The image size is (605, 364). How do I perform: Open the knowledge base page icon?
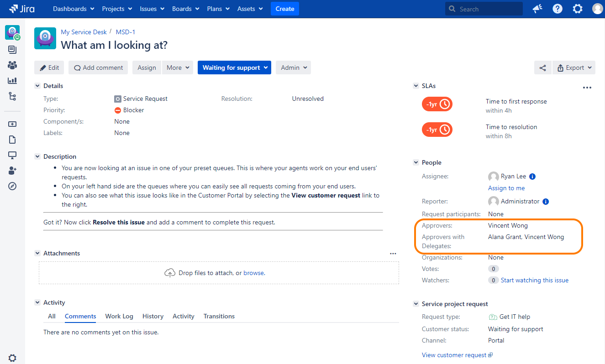click(12, 140)
